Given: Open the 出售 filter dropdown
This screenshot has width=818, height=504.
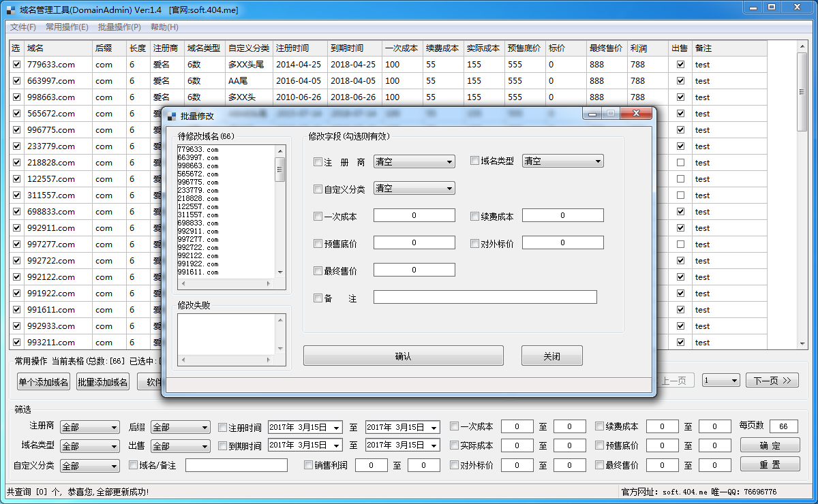Looking at the screenshot, I should click(x=181, y=446).
